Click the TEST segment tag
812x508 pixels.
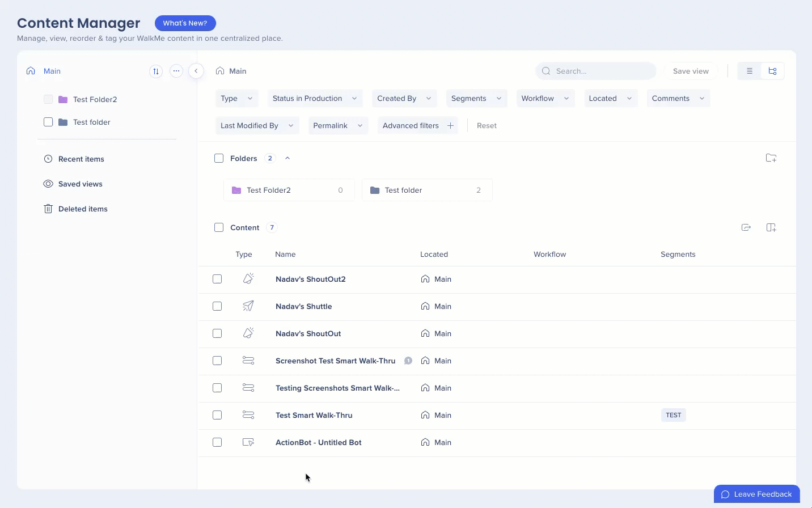click(x=674, y=415)
